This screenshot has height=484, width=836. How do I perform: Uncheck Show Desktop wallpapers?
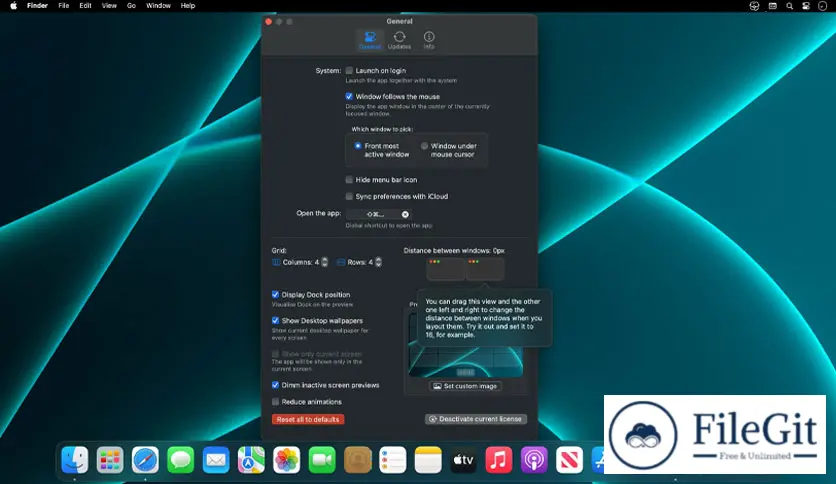(x=276, y=320)
